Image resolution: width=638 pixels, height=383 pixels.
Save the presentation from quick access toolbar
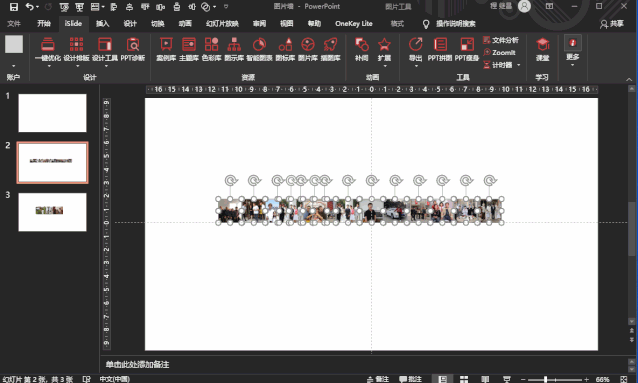(13, 7)
